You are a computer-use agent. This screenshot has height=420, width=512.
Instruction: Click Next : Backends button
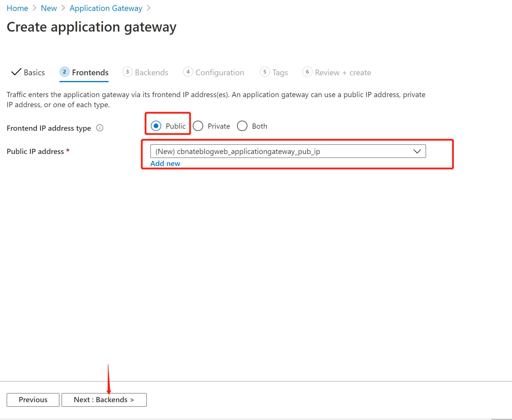104,400
